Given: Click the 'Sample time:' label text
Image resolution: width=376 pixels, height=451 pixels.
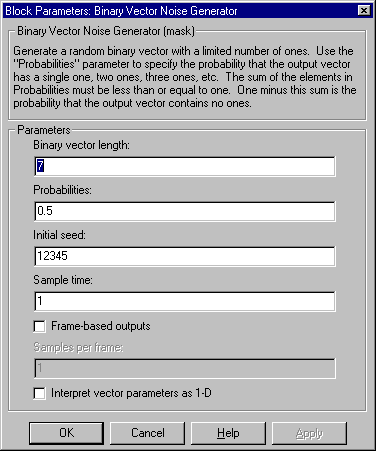Looking at the screenshot, I should [x=63, y=280].
